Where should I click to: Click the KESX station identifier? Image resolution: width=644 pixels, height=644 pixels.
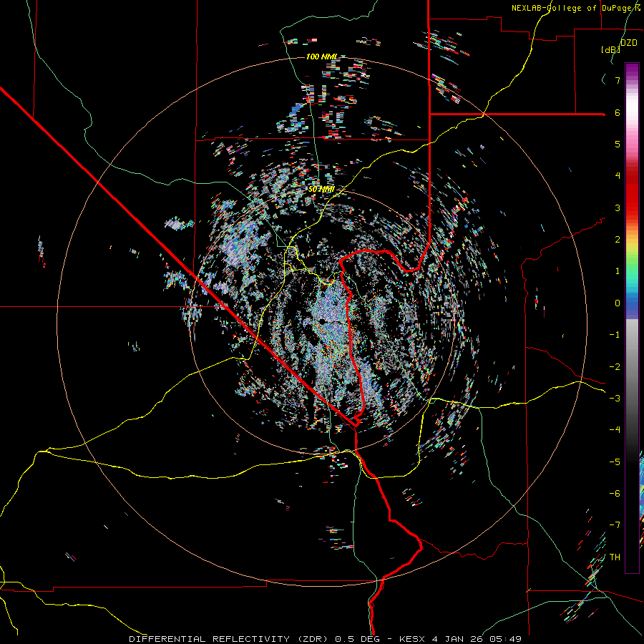click(413, 639)
